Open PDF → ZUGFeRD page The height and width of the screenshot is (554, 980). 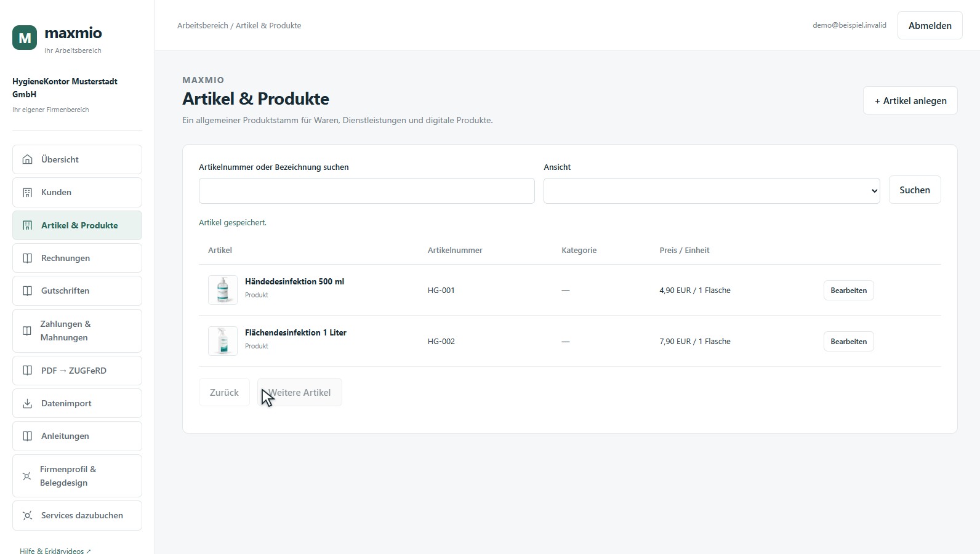click(77, 371)
